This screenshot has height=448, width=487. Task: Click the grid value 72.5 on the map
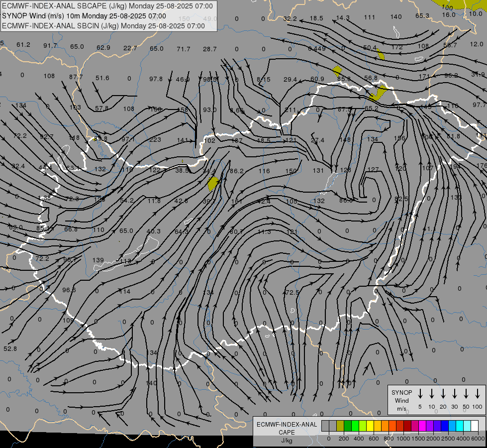292,293
